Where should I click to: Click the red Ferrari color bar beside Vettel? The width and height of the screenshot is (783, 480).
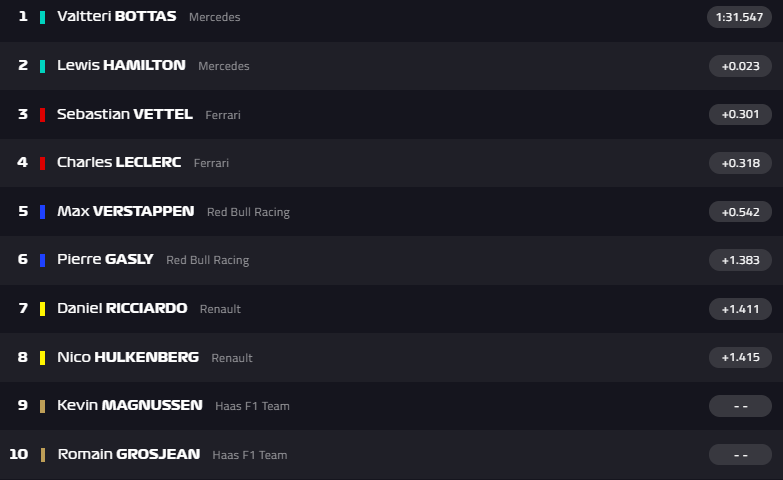tap(42, 114)
